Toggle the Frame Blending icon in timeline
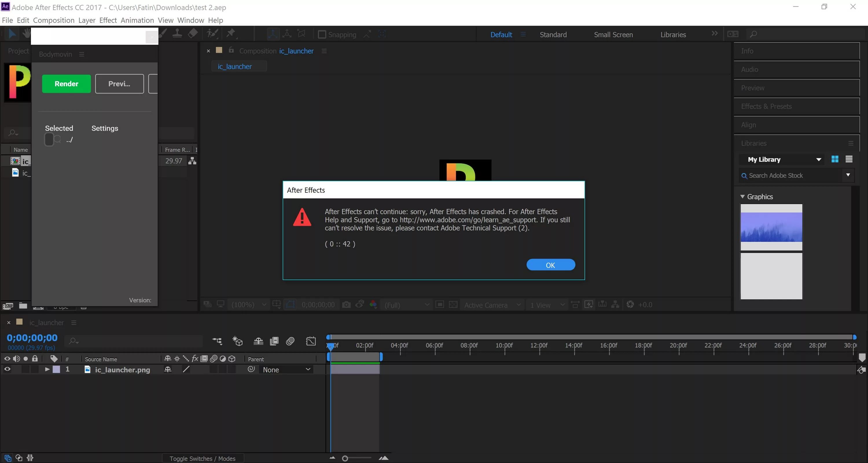The image size is (868, 463). pos(274,341)
